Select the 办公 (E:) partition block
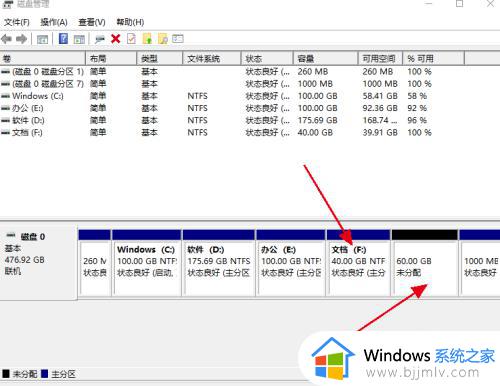 [x=291, y=263]
